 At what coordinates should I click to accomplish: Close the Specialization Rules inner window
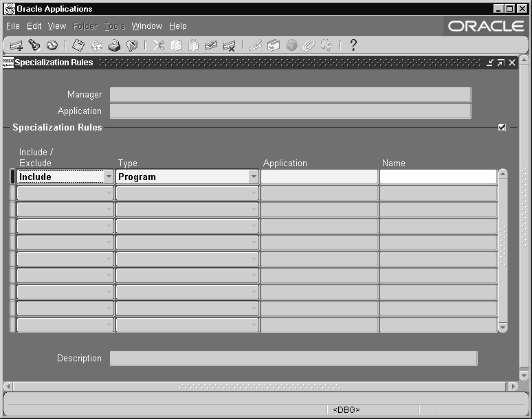512,63
